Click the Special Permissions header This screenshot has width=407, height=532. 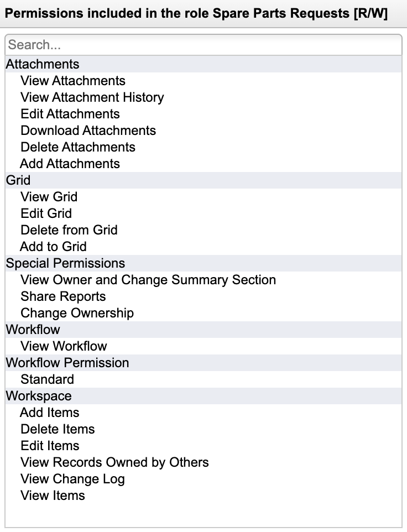[x=65, y=263]
